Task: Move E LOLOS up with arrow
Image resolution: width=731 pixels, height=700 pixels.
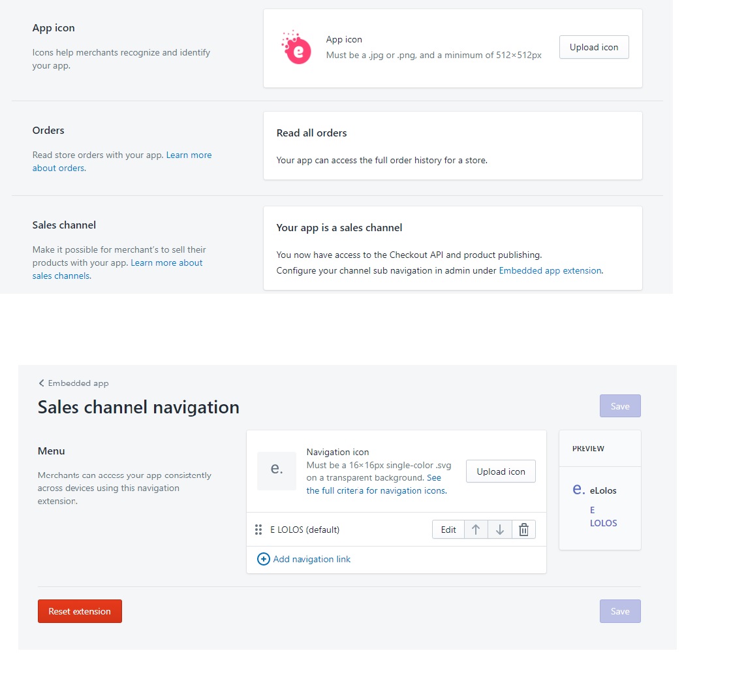Action: pos(476,530)
